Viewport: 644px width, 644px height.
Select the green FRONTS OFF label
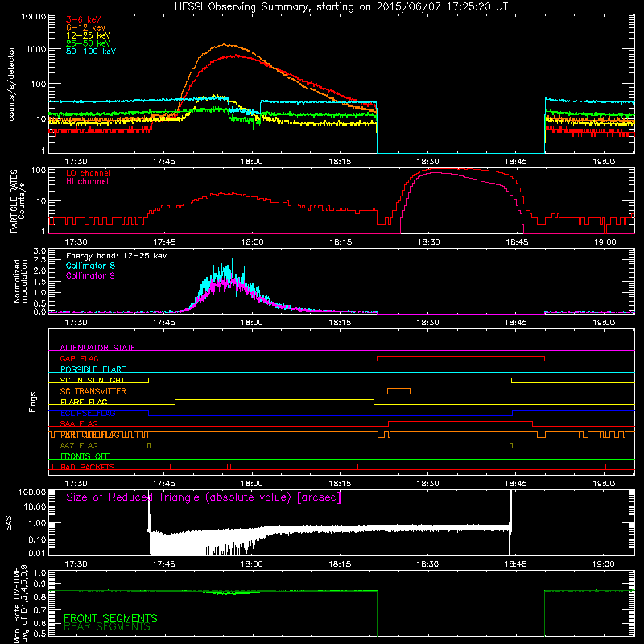pyautogui.click(x=85, y=456)
